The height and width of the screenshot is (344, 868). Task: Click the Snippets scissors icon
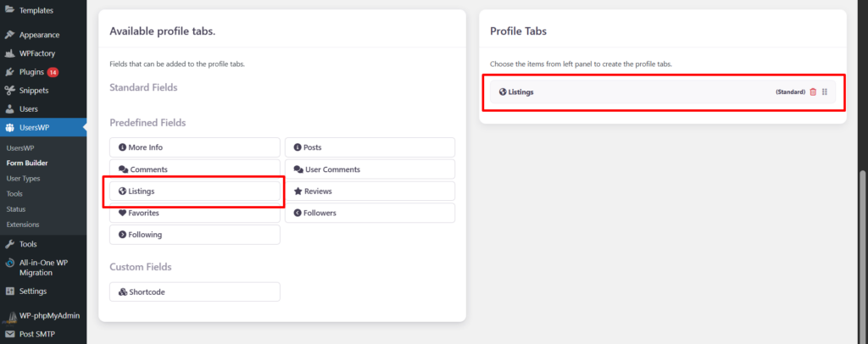(9, 90)
